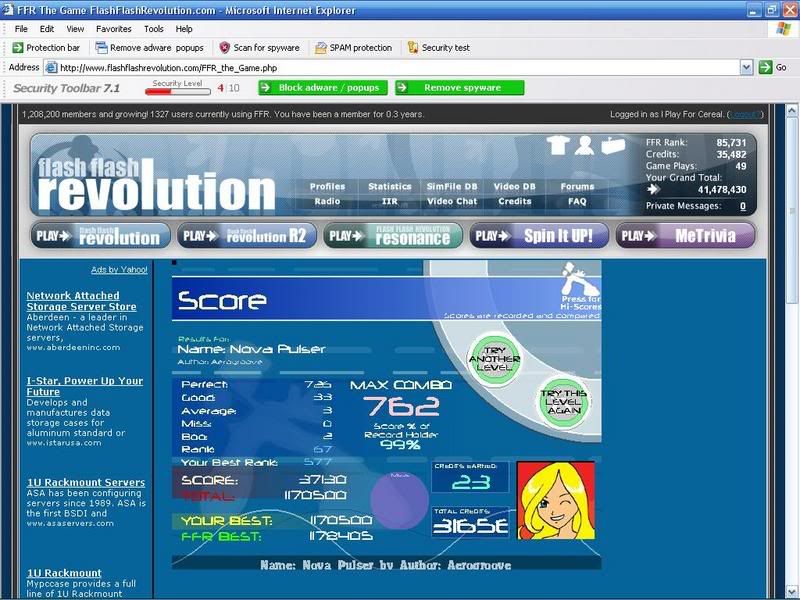Click the folder icon beside the profile icon

click(612, 146)
